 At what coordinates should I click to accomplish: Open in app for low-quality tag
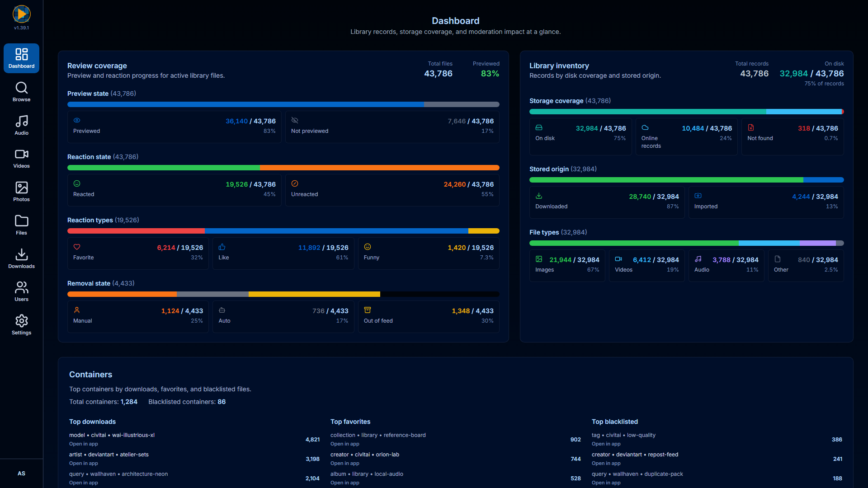[x=606, y=444]
